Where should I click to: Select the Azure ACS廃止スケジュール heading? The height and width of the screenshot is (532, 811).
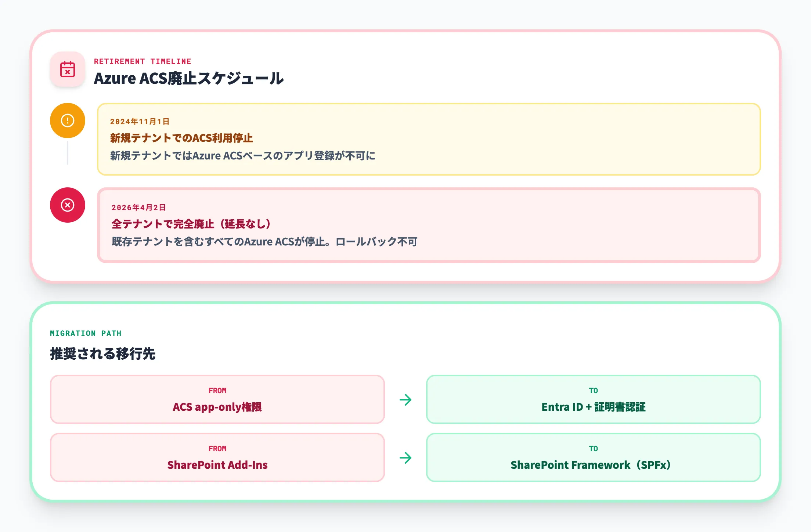point(189,78)
